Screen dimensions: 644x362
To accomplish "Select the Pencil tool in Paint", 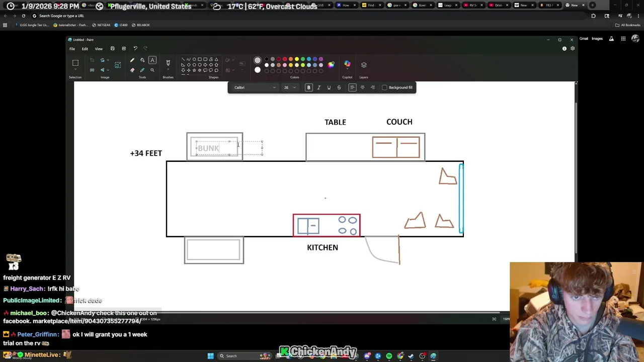I will [x=132, y=60].
